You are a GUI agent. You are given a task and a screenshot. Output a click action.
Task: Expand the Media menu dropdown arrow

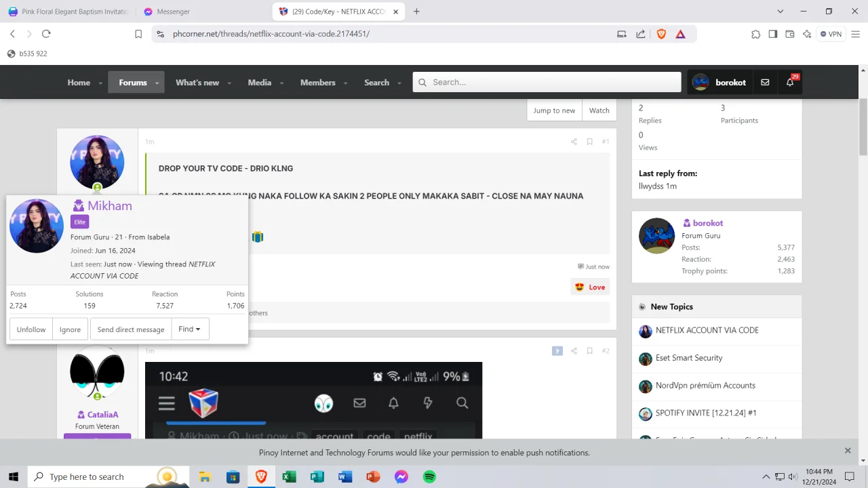(281, 83)
